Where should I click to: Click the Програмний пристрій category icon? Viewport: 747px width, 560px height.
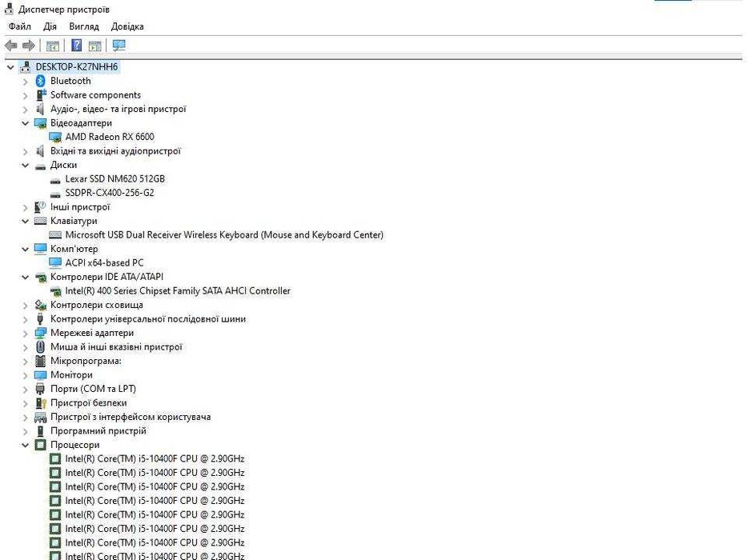[41, 431]
